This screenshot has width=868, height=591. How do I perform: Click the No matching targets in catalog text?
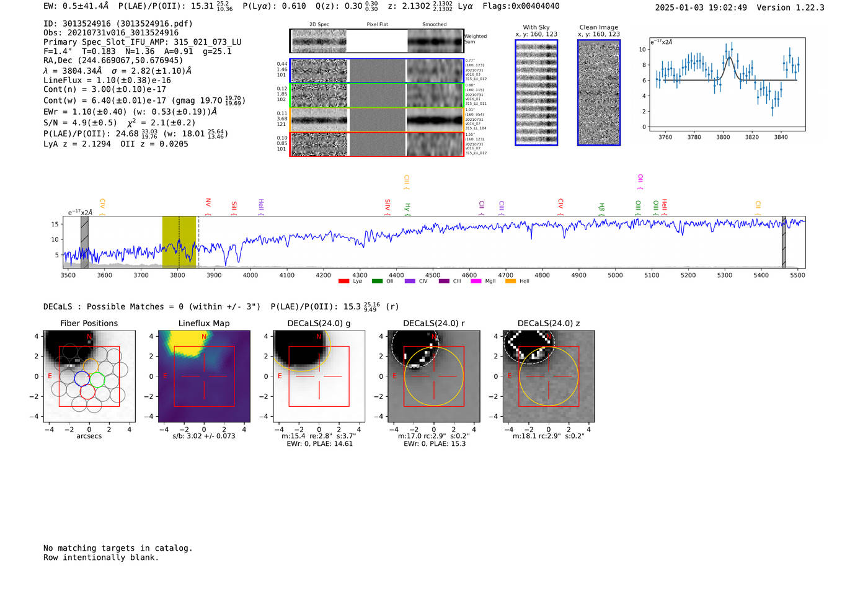(x=118, y=548)
